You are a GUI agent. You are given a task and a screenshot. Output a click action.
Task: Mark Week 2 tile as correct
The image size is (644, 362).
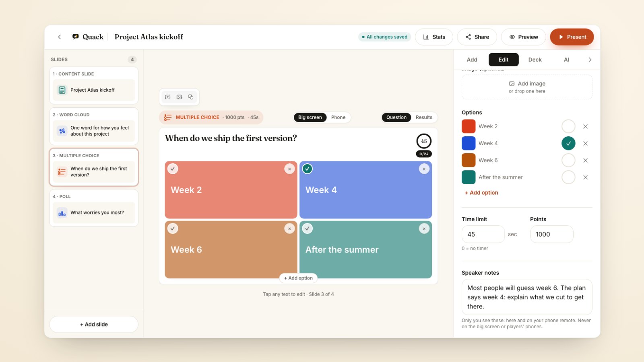pyautogui.click(x=173, y=169)
